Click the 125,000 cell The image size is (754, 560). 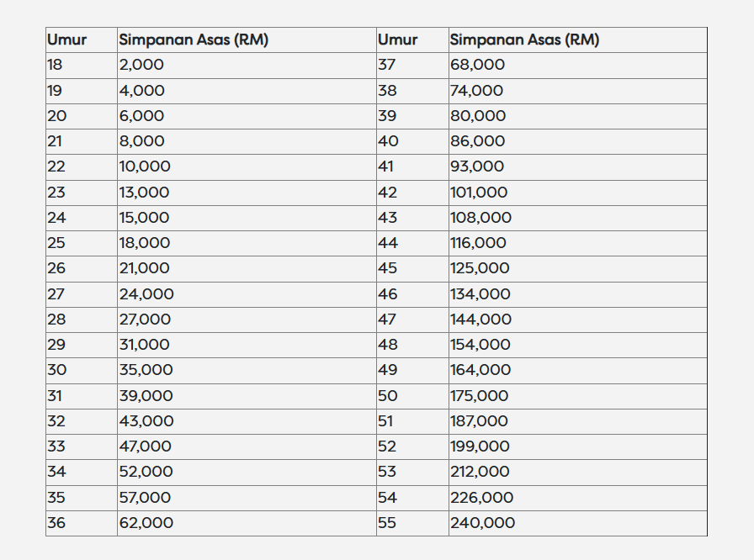pos(578,269)
